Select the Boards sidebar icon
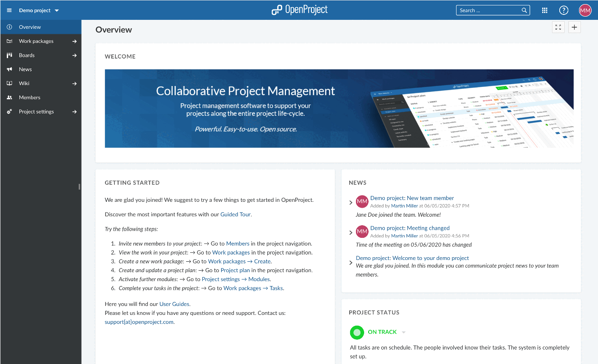598x364 pixels. pyautogui.click(x=9, y=55)
